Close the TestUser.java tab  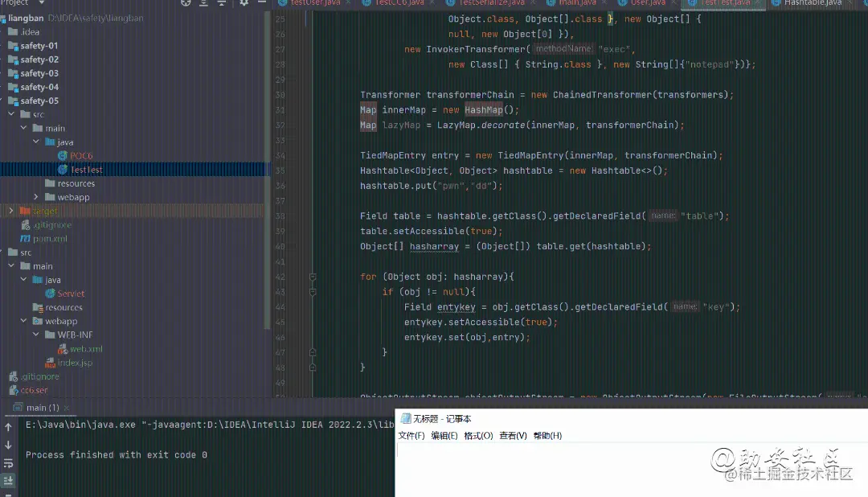[x=348, y=2]
